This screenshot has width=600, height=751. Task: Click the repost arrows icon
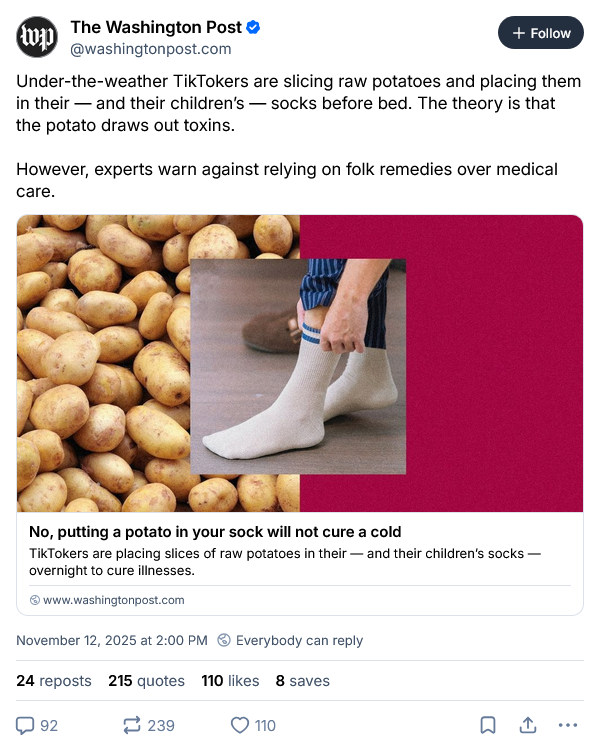(130, 725)
